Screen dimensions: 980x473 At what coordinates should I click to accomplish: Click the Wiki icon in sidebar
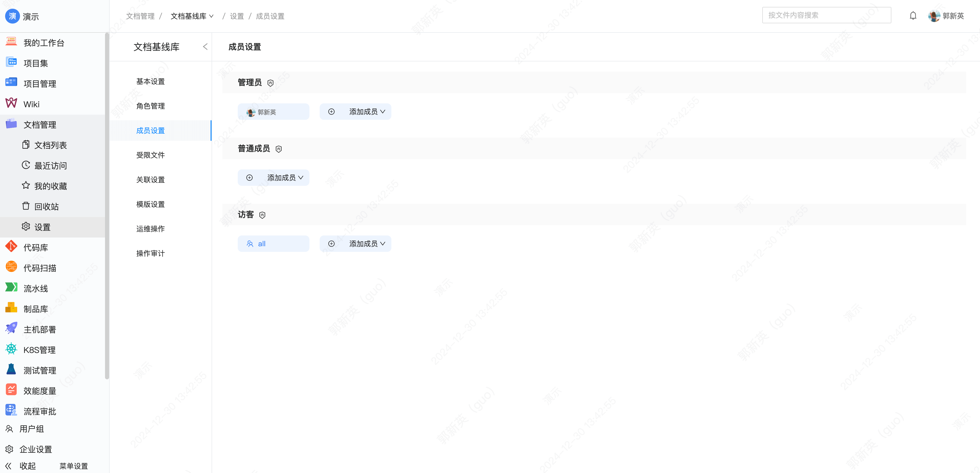[x=11, y=104]
